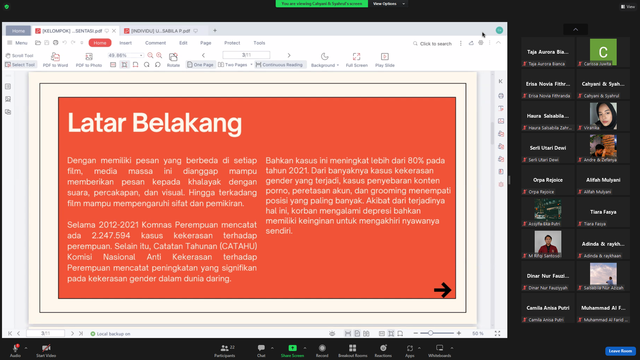Enable Two Pages view mode
640x360 pixels.
[x=233, y=64]
